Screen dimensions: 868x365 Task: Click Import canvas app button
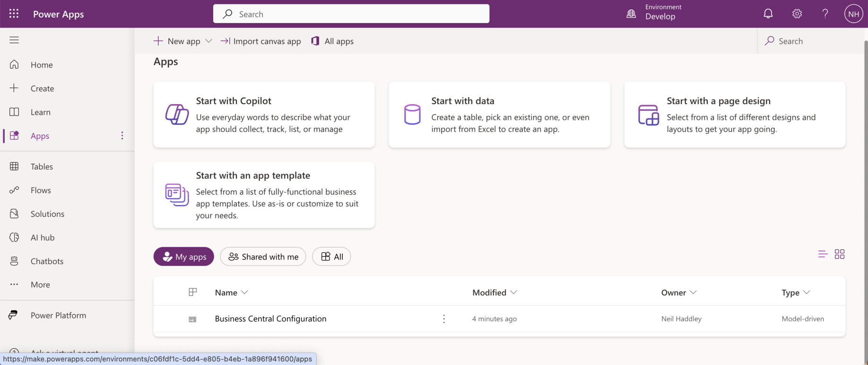coord(261,41)
